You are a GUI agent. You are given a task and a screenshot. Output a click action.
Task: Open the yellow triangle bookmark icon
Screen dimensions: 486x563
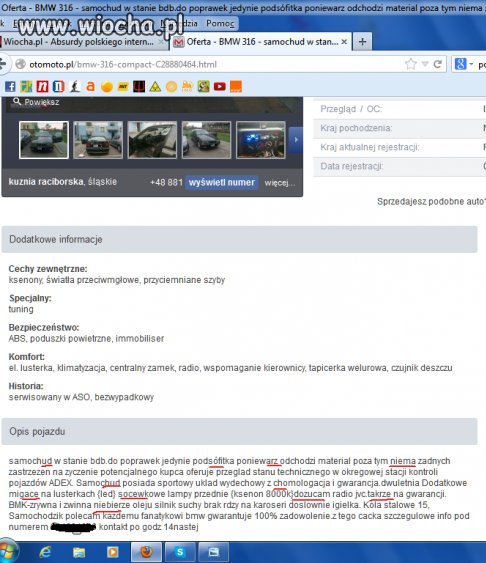(x=155, y=87)
